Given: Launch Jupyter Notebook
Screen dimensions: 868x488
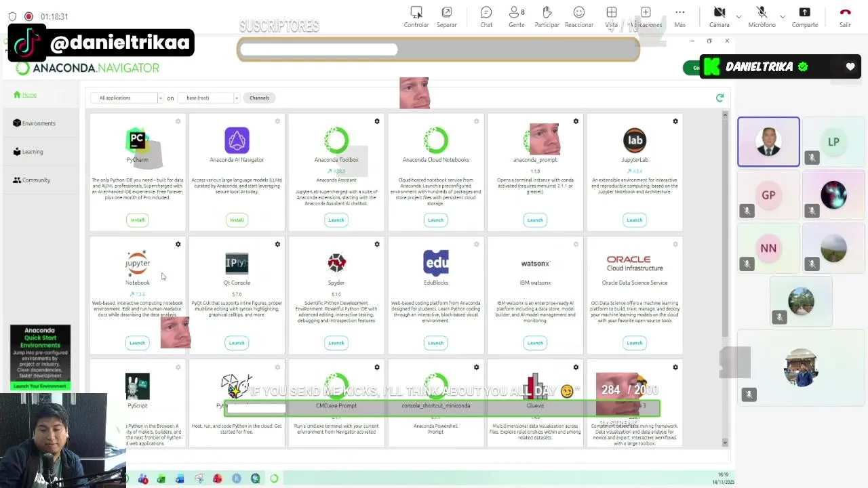Looking at the screenshot, I should tap(138, 343).
